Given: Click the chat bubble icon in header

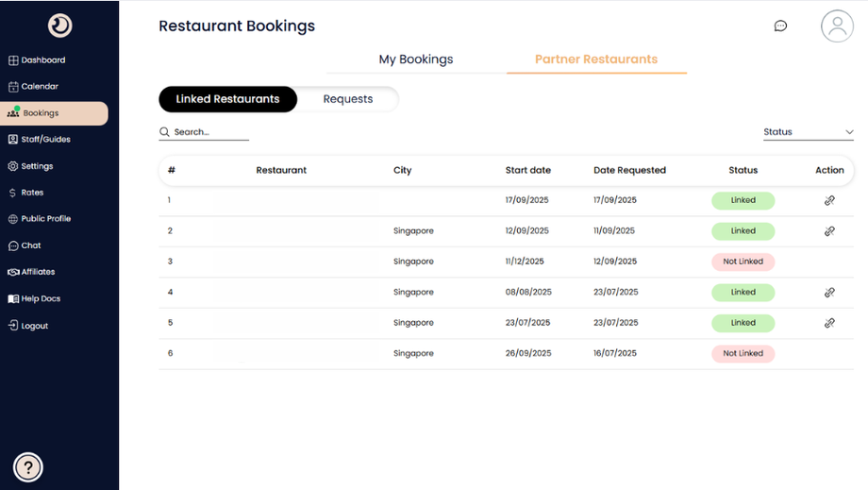Looking at the screenshot, I should coord(780,26).
